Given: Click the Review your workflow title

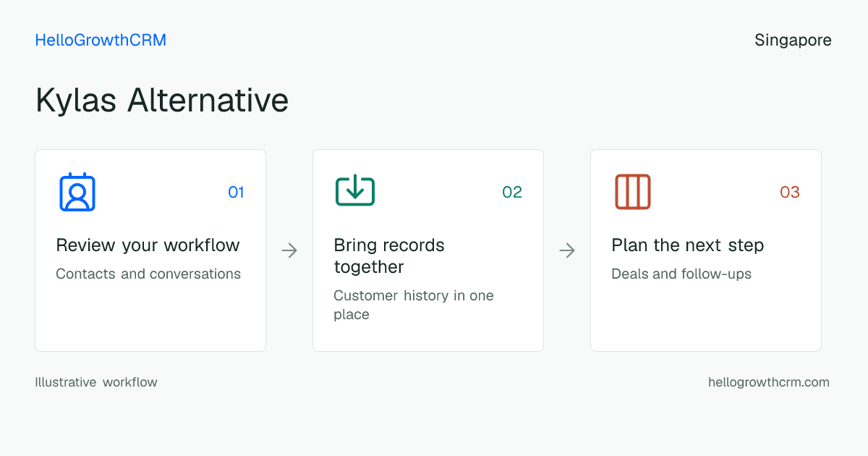Looking at the screenshot, I should [148, 245].
